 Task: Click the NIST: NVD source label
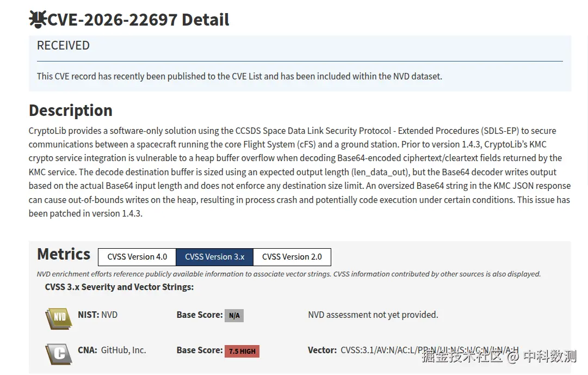(x=97, y=315)
